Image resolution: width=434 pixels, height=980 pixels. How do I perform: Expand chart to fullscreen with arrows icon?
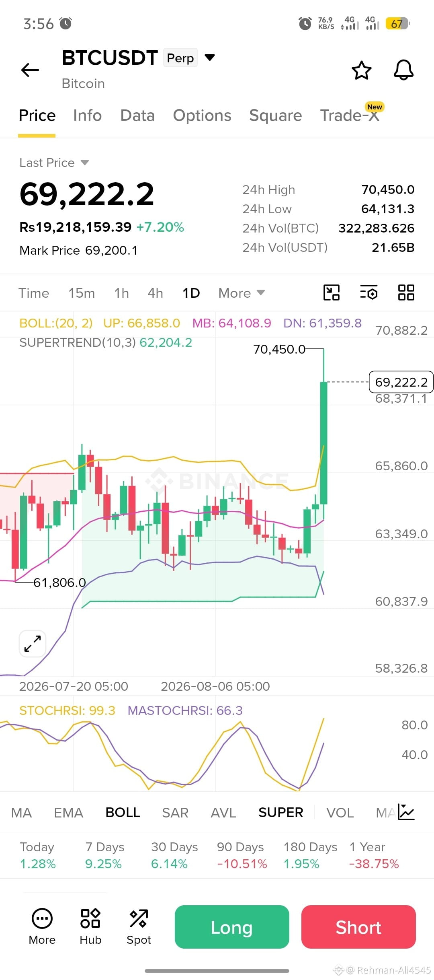click(33, 644)
